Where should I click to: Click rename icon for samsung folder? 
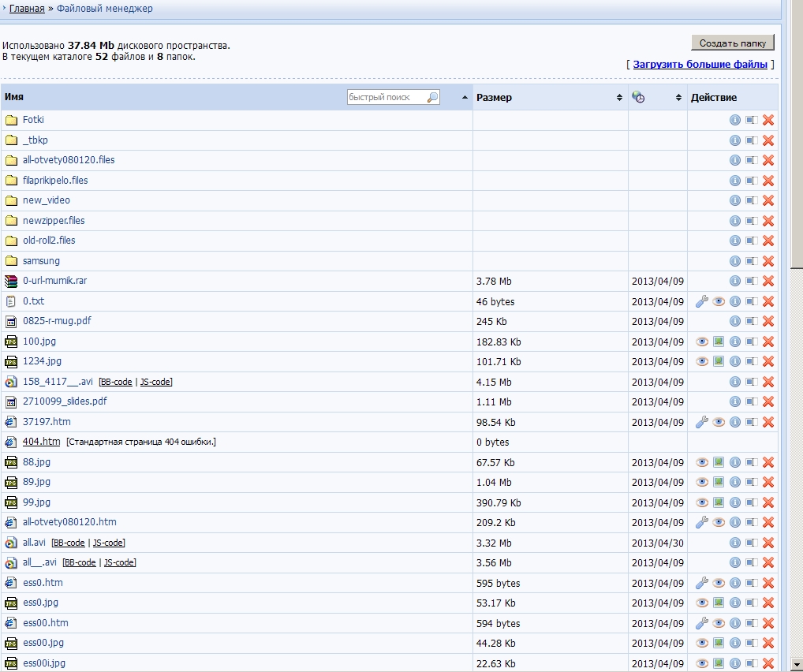(751, 261)
